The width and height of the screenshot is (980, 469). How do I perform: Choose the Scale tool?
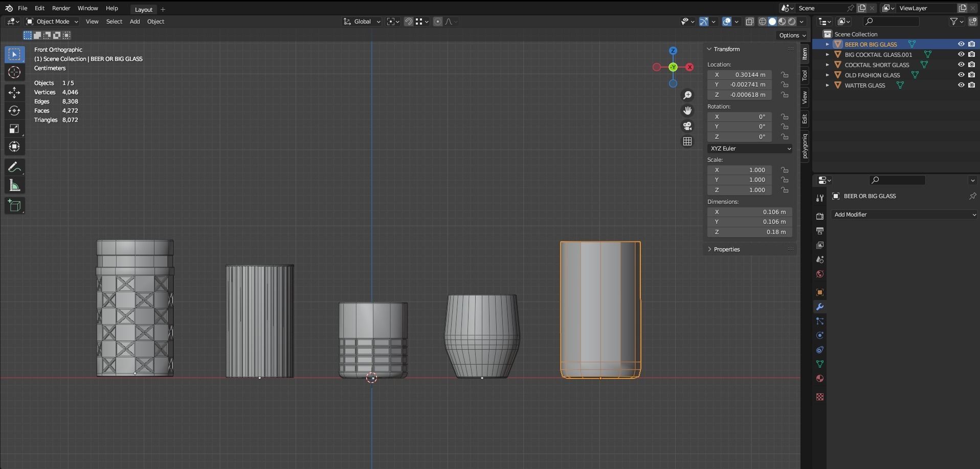click(14, 129)
